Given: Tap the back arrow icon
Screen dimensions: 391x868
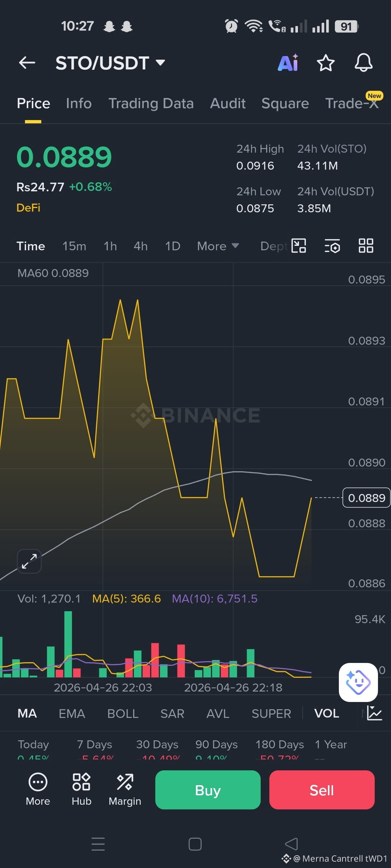Looking at the screenshot, I should pyautogui.click(x=27, y=63).
